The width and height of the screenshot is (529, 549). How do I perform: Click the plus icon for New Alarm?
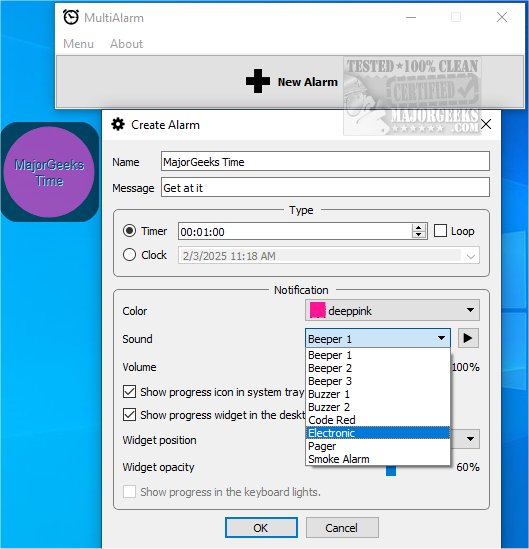click(258, 81)
